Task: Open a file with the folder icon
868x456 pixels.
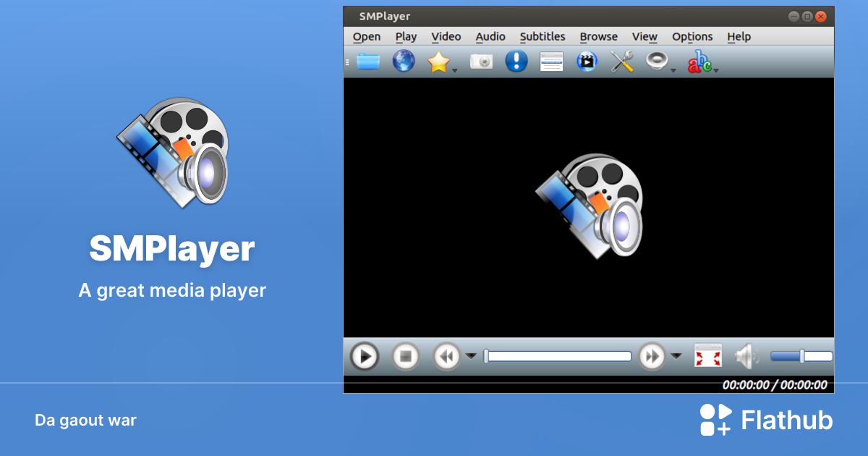Action: coord(369,62)
